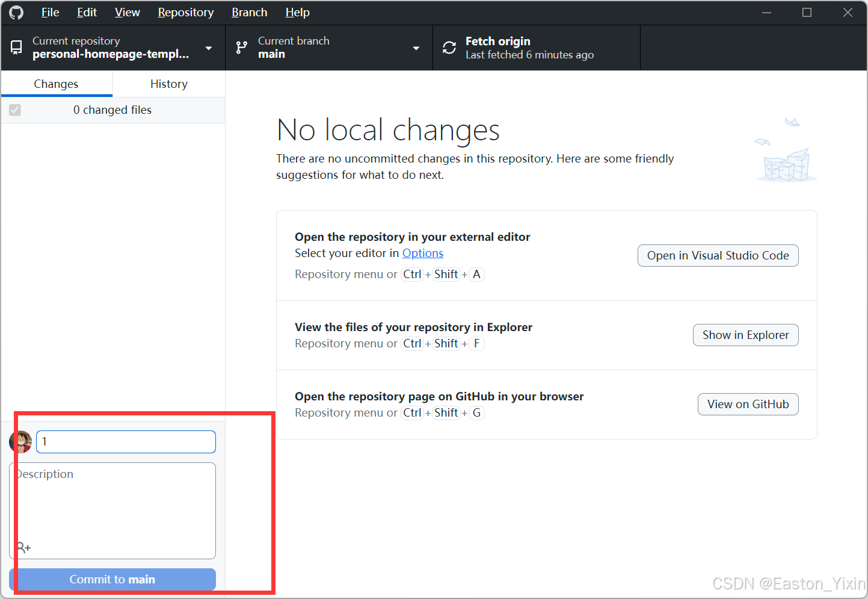This screenshot has height=599, width=868.
Task: Click the git branch icon
Action: (x=242, y=48)
